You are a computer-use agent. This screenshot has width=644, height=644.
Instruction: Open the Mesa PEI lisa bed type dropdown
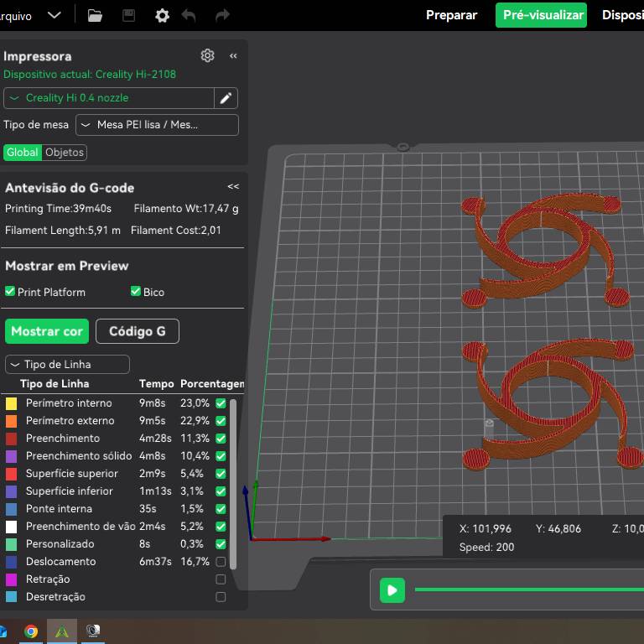coord(157,125)
